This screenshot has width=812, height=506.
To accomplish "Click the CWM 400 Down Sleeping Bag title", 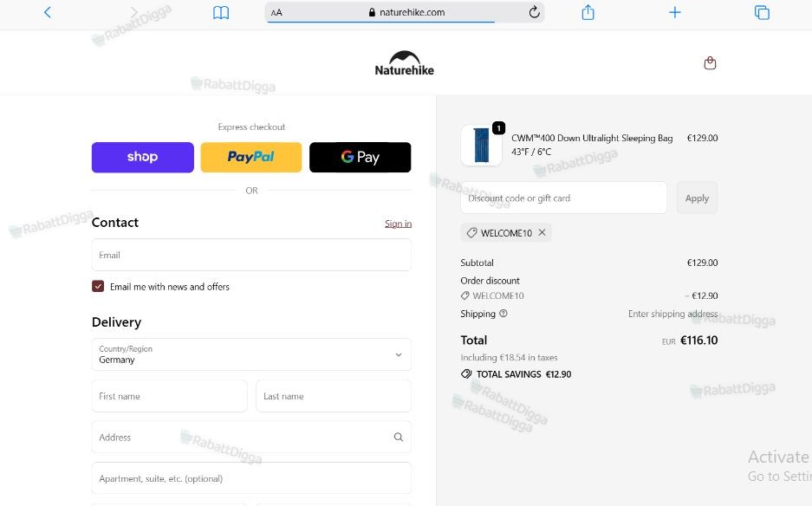I will [592, 145].
